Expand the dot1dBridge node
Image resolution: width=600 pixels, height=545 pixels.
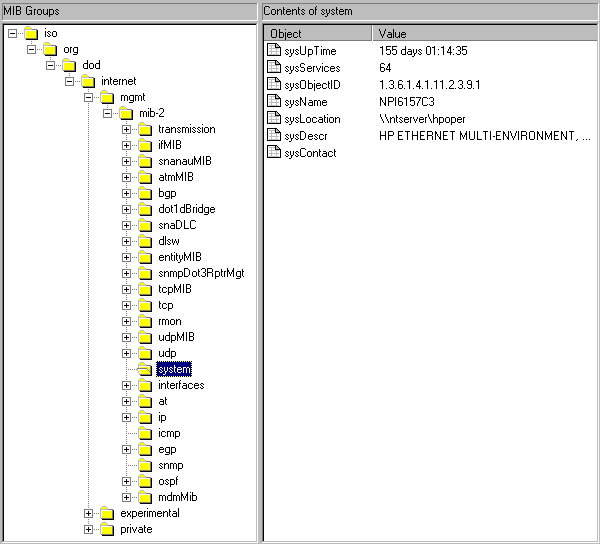click(x=126, y=210)
